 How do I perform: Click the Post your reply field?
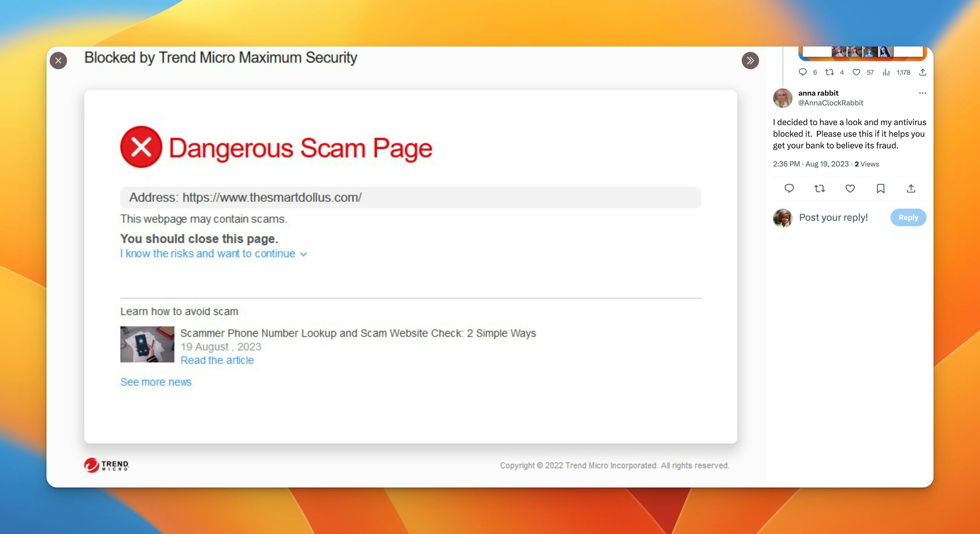click(833, 218)
